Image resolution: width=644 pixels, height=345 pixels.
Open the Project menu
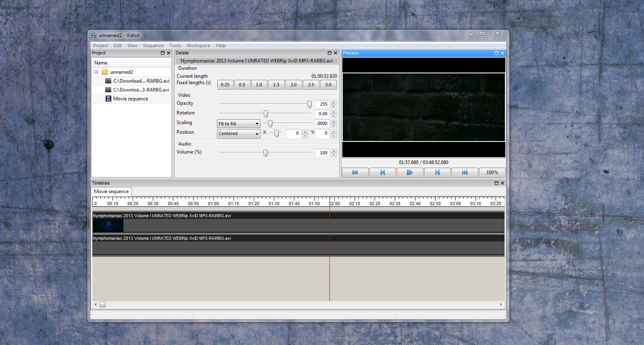point(100,46)
